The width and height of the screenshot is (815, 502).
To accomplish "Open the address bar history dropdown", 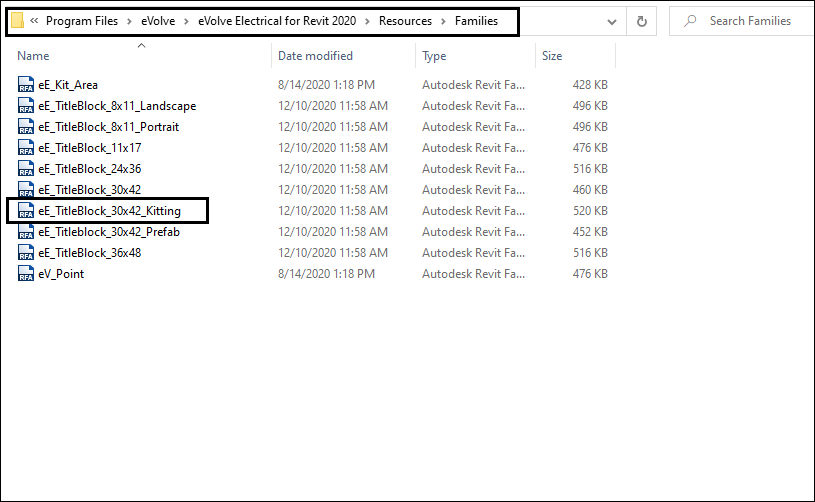I will click(x=612, y=22).
